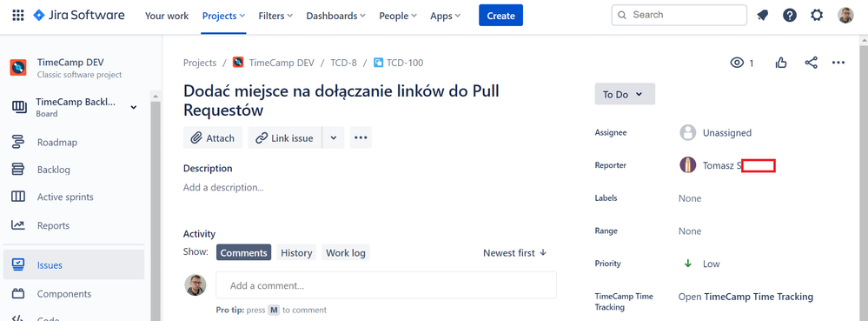The image size is (868, 321).
Task: Open Reports in the sidebar
Action: 53,225
